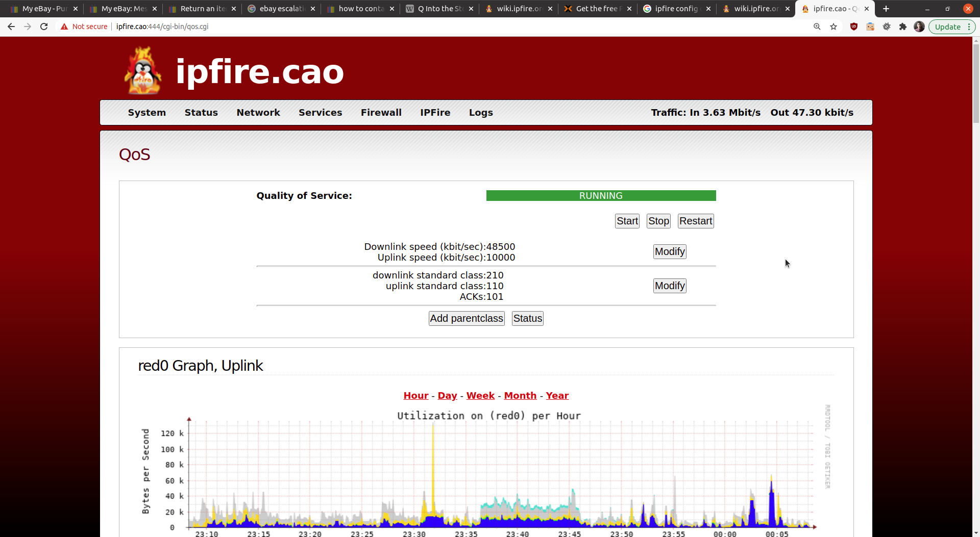Open the Firewall menu
This screenshot has height=537, width=980.
381,113
